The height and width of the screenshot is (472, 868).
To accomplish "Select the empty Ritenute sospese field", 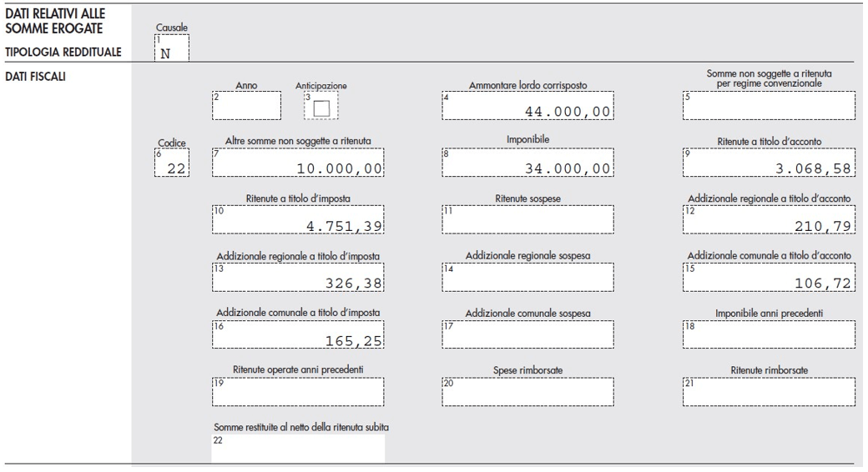I will [528, 221].
